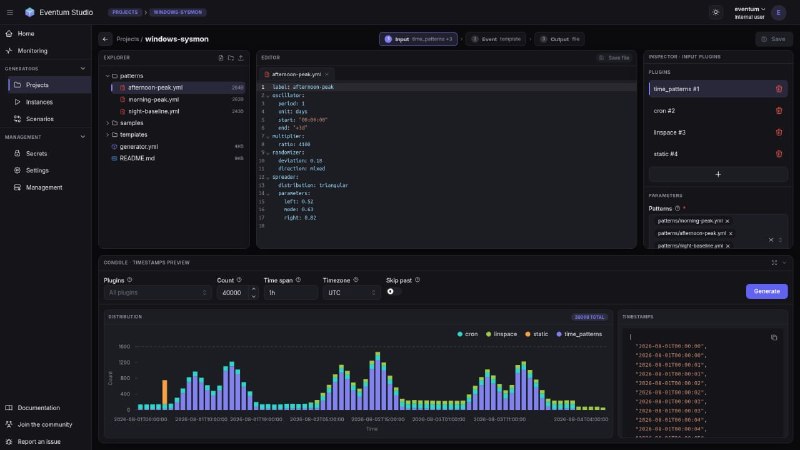Close the afternoon-peak.yml editor tab
800x450 pixels.
pos(327,74)
